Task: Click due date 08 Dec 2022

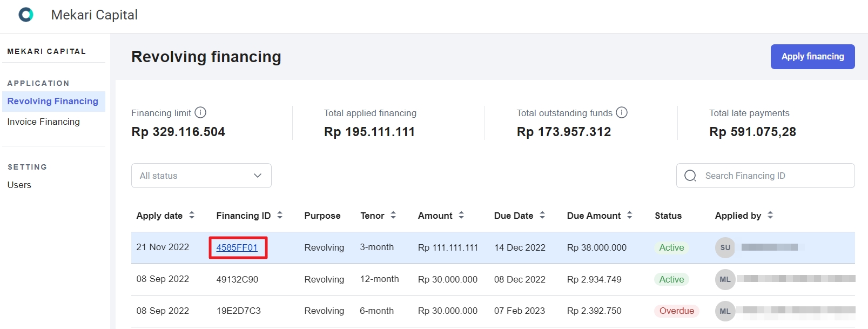Action: (520, 279)
